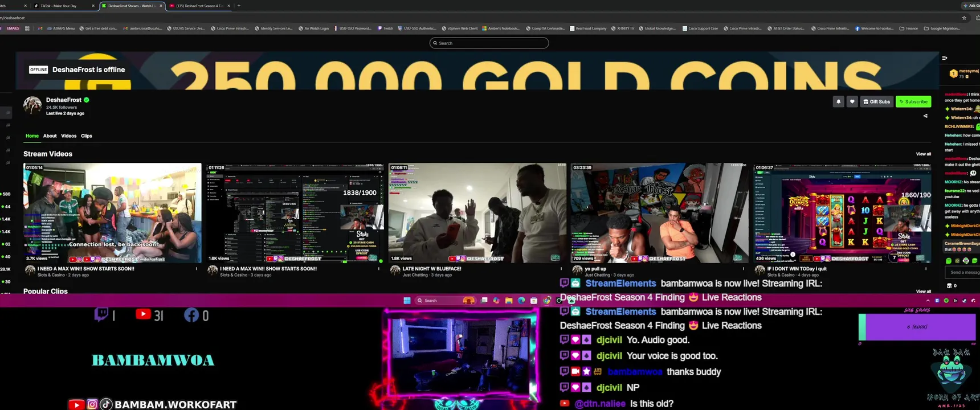980x410 pixels.
Task: Open the DeshaeFrost profile avatar
Action: click(x=32, y=105)
